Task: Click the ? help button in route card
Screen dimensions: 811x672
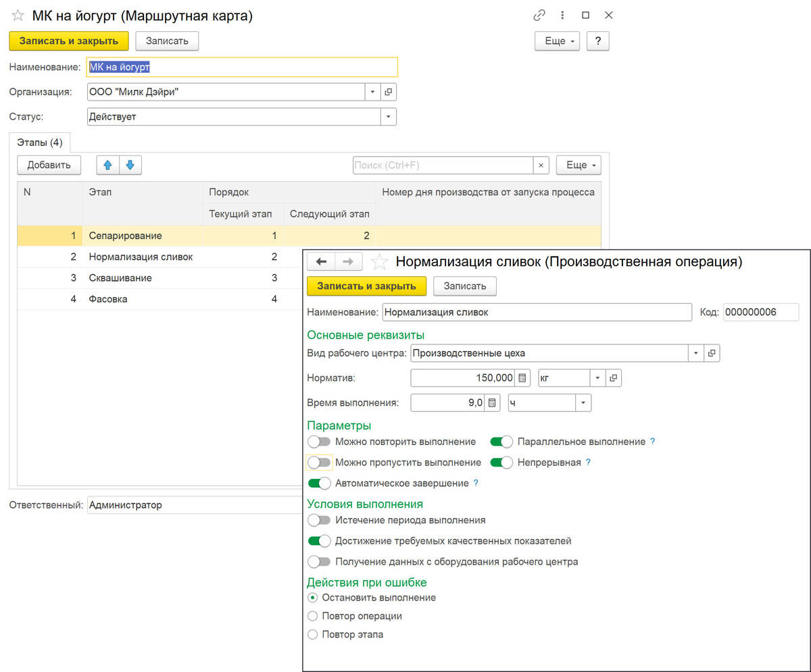Action: (x=598, y=41)
